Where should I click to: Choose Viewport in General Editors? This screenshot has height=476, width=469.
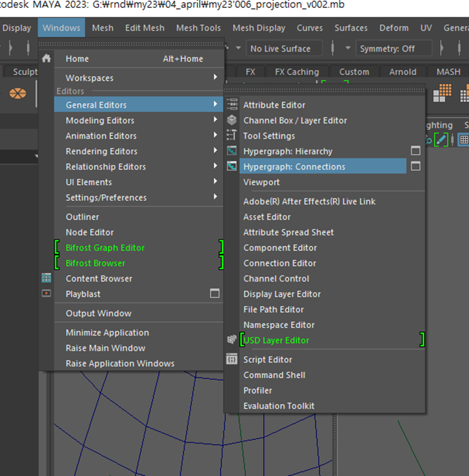332,182
